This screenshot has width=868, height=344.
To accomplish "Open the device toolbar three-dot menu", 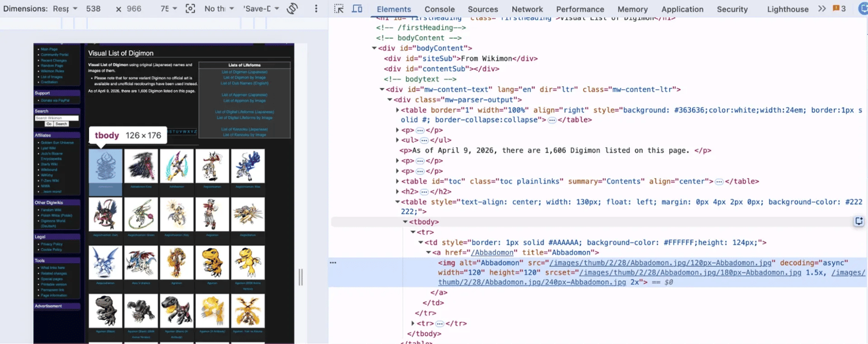I will 317,9.
